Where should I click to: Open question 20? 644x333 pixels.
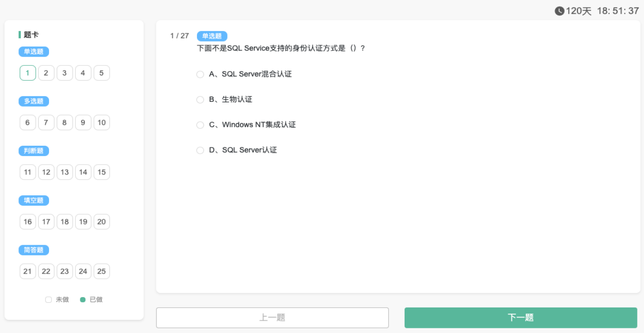[x=102, y=222]
